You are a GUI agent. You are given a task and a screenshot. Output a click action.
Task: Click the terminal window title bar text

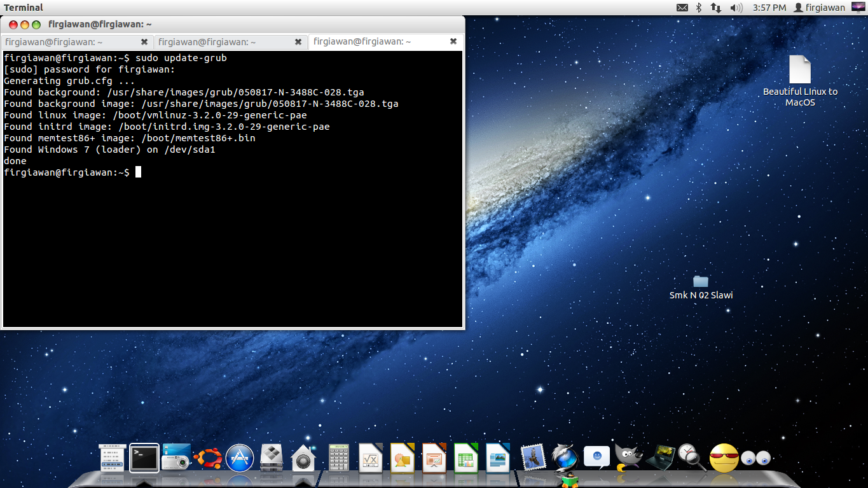100,25
